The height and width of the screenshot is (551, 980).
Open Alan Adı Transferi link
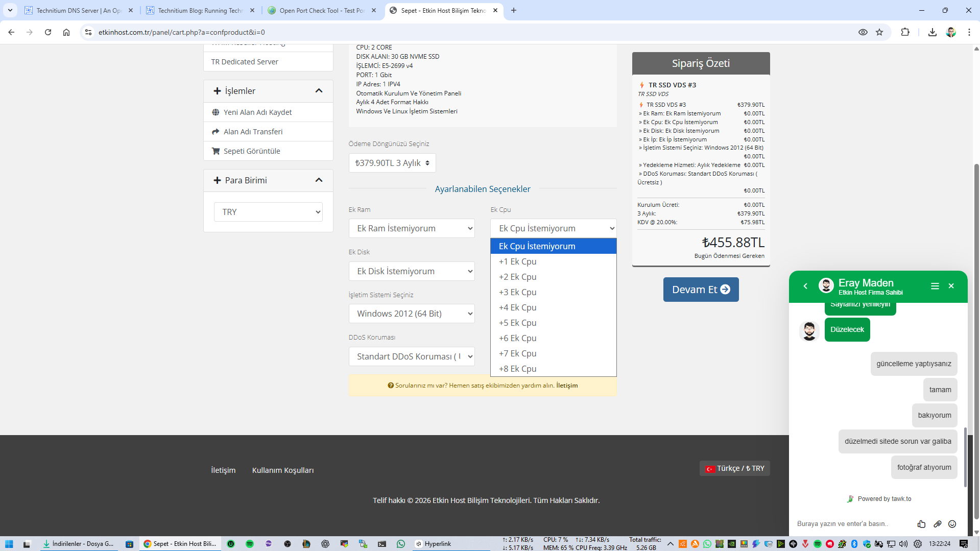click(x=253, y=132)
